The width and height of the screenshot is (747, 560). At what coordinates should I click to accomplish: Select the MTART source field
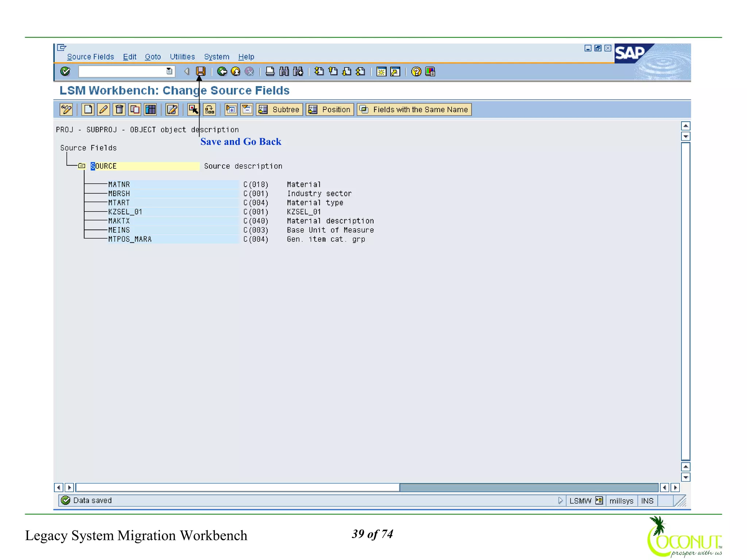tap(173, 203)
